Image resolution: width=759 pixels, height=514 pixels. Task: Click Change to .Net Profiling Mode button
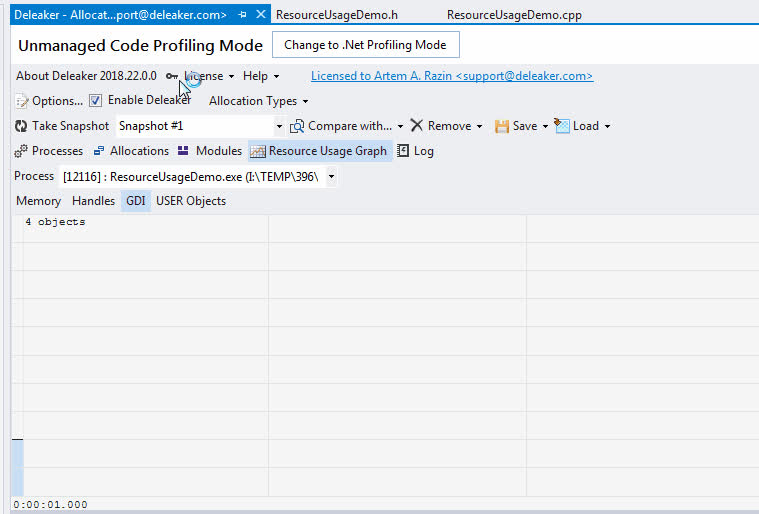click(365, 45)
